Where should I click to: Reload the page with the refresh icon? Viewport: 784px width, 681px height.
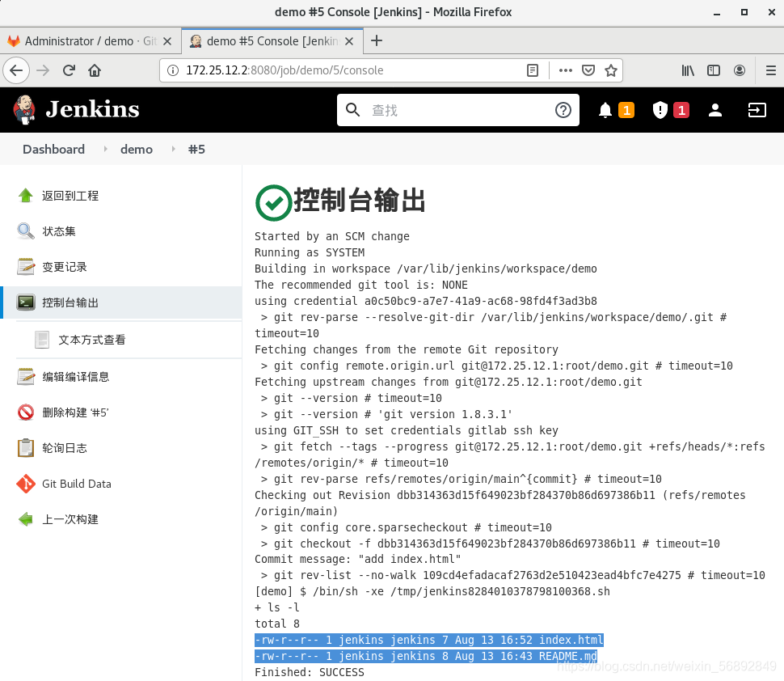pos(69,70)
